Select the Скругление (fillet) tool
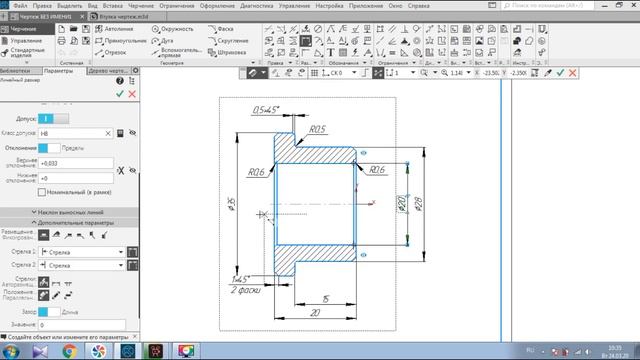Screen dimensions: 640x360 pos(228,41)
